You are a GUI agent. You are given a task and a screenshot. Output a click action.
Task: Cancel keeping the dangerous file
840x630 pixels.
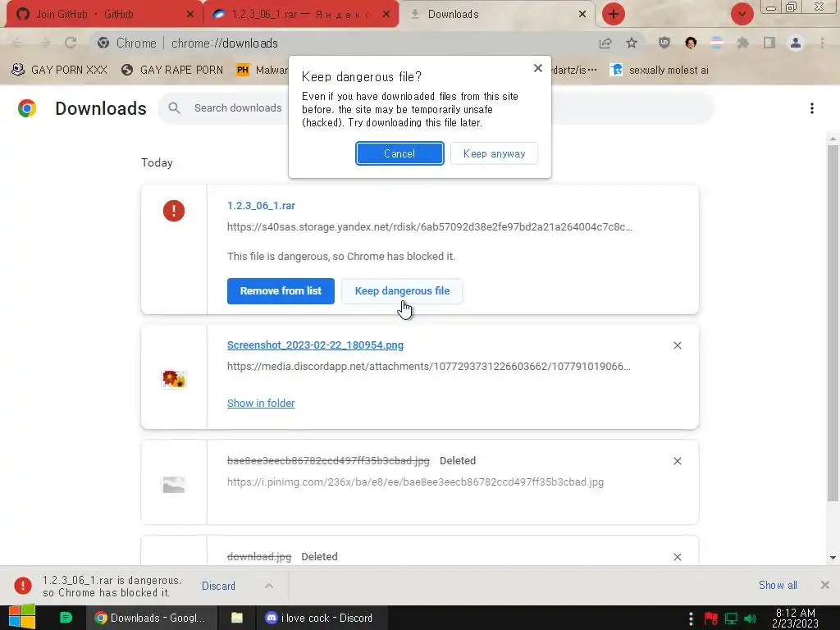[x=399, y=153]
